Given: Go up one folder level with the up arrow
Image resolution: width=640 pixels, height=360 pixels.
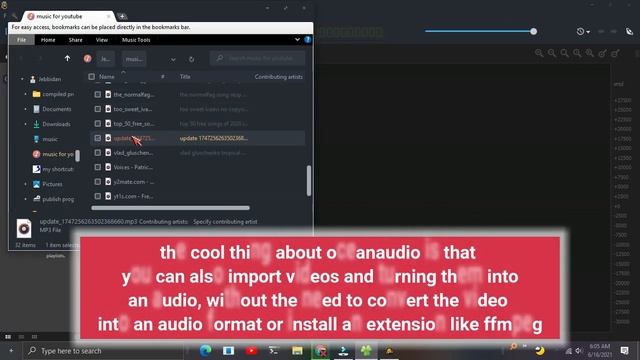Looking at the screenshot, I should click(x=67, y=59).
